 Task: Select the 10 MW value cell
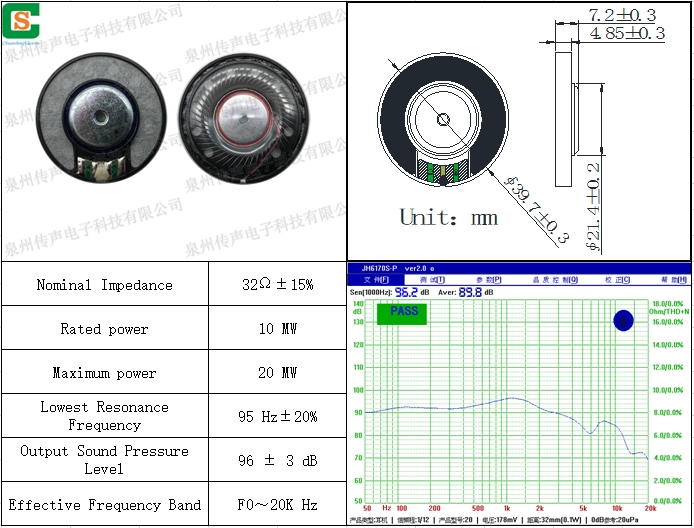(278, 328)
